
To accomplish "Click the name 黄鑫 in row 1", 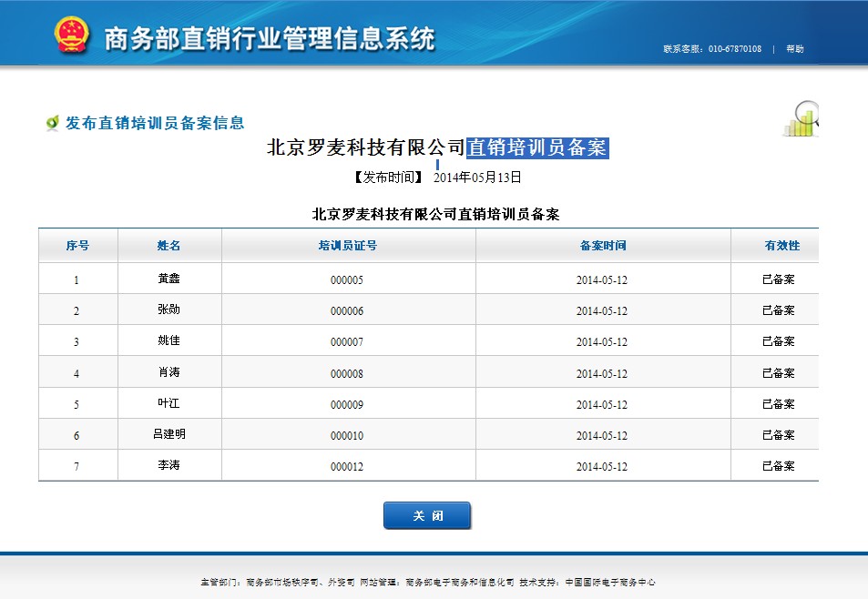I will 168,279.
